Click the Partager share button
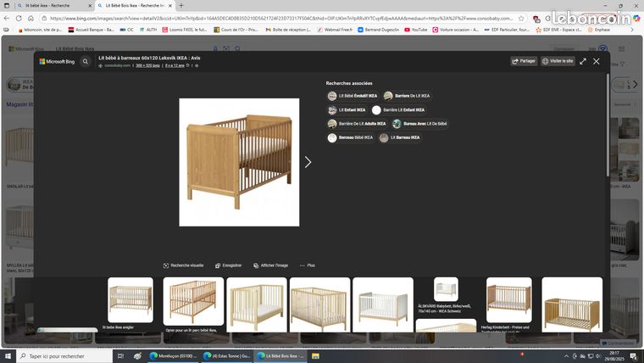The width and height of the screenshot is (644, 363). [x=524, y=61]
